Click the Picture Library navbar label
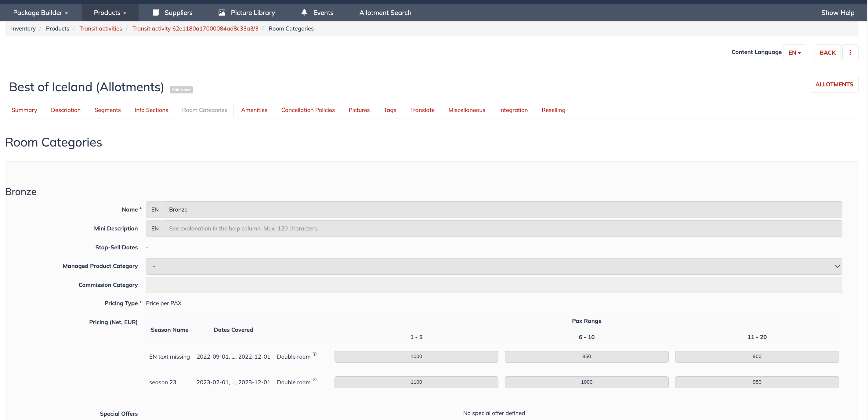Screen dimensions: 868x420 point(253,13)
